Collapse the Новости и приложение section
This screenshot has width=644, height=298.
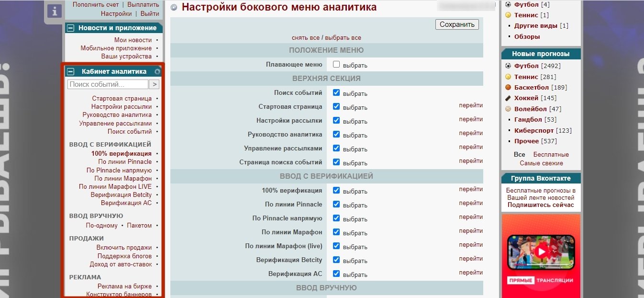coord(71,28)
